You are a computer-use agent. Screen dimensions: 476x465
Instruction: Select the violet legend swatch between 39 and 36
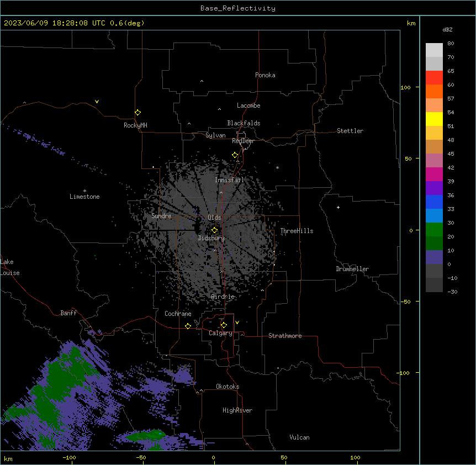(x=434, y=188)
